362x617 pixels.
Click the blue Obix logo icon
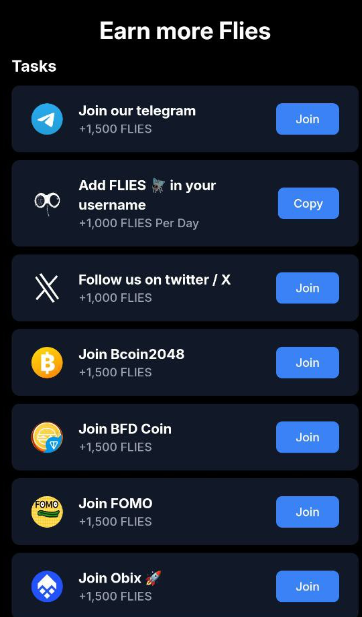click(47, 586)
